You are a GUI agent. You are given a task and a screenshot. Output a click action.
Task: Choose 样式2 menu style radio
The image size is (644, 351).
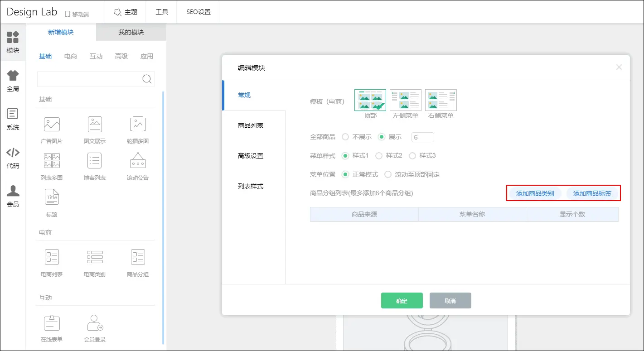coord(379,156)
